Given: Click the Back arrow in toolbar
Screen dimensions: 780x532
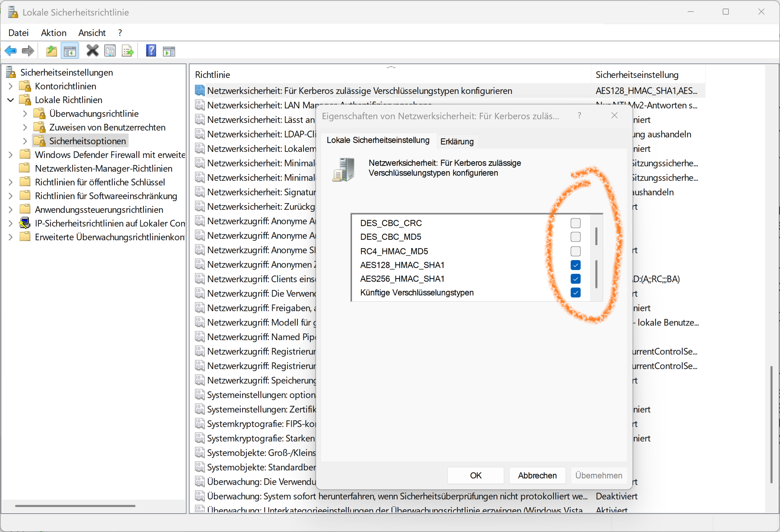Looking at the screenshot, I should click(x=11, y=51).
